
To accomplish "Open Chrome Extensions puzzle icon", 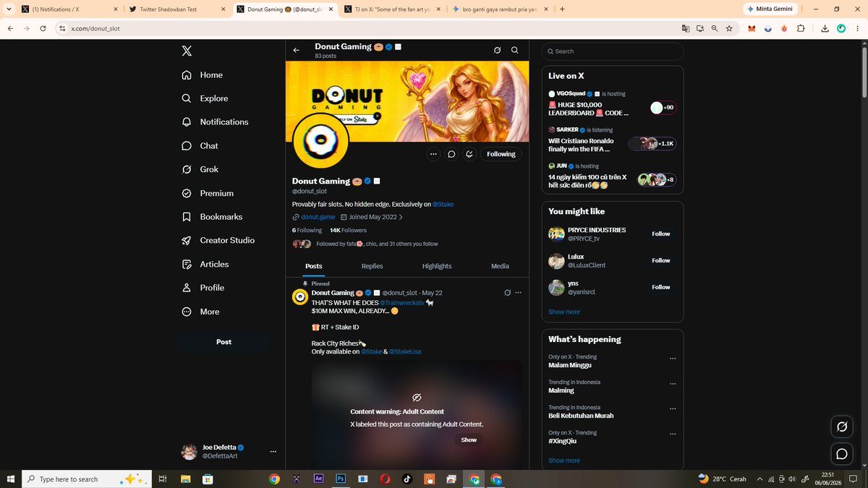I will pos(801,28).
